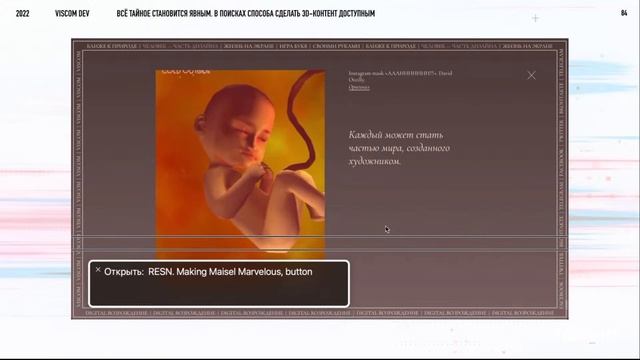Click the "2022" label in slide header
This screenshot has height=360, width=640.
point(22,13)
